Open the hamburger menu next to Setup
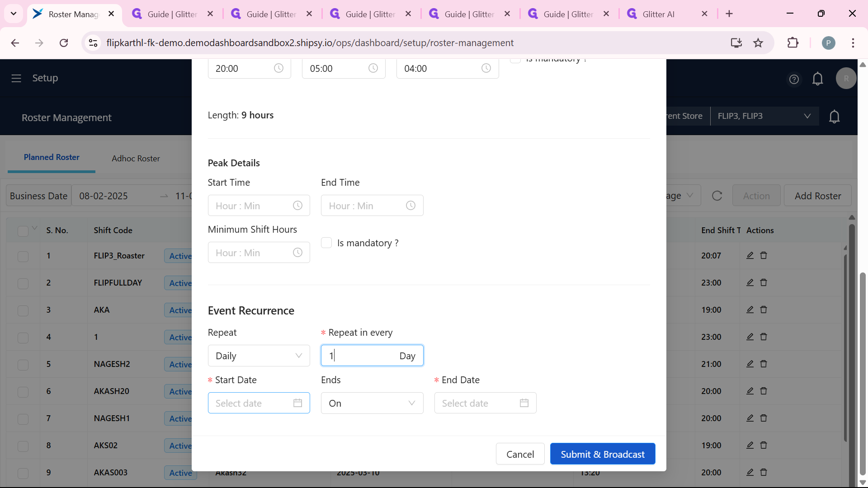868x488 pixels. tap(16, 78)
